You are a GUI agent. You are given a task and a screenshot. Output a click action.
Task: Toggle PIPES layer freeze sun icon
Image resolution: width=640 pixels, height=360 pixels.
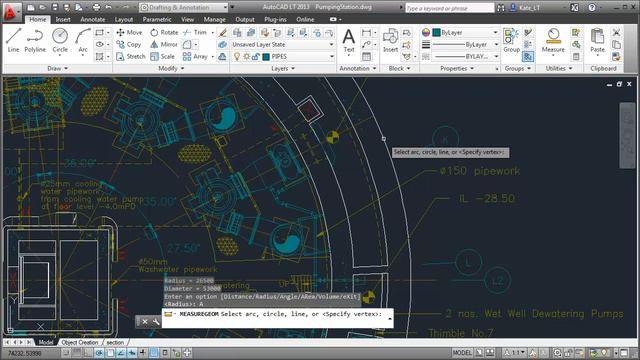pos(246,57)
